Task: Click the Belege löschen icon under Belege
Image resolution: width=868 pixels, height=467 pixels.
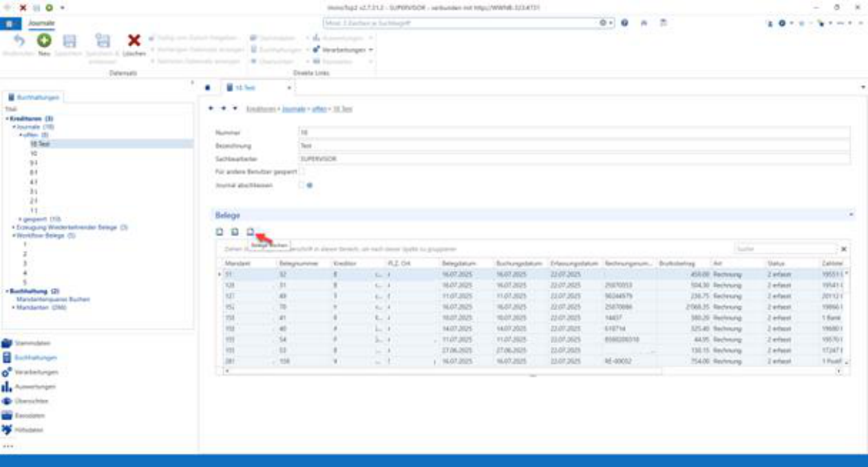Action: 251,232
